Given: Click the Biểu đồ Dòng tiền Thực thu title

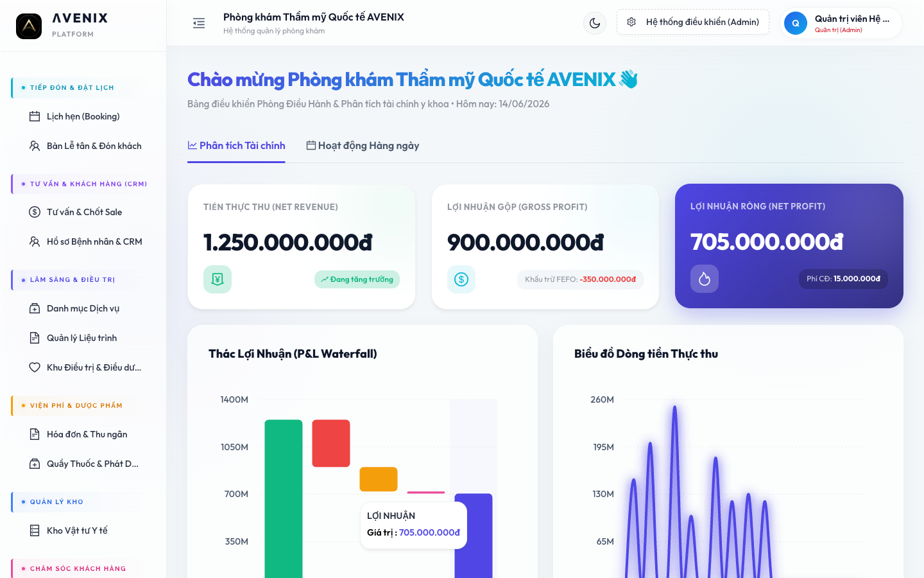Looking at the screenshot, I should pos(646,354).
